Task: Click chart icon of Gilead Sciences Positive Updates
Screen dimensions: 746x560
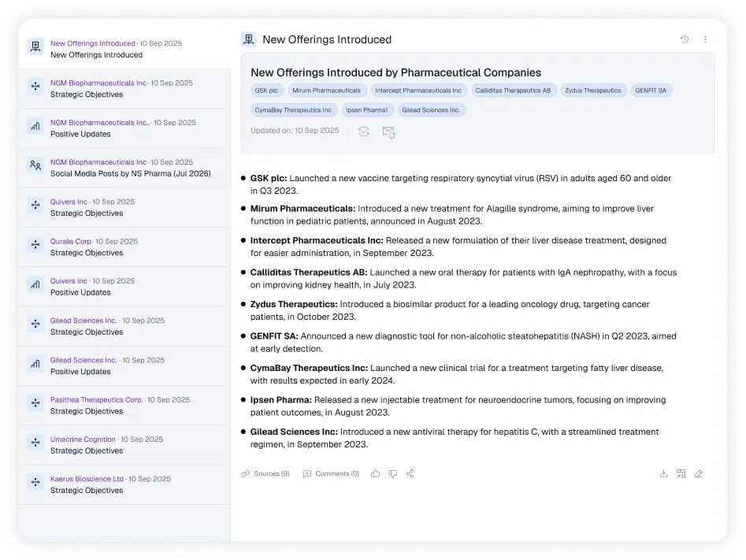Action: pyautogui.click(x=35, y=364)
